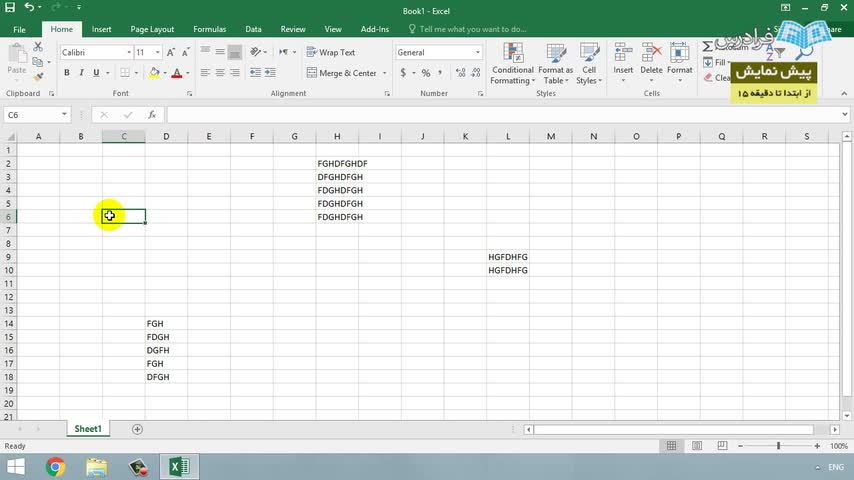Switch to the Page Layout tab
The width and height of the screenshot is (854, 480).
[x=152, y=29]
